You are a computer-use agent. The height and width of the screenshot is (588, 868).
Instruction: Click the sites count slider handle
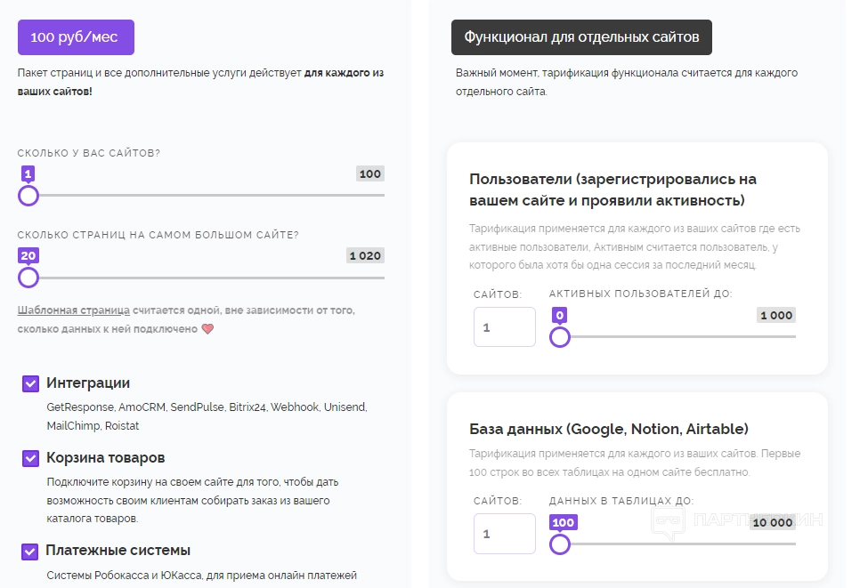pos(28,195)
